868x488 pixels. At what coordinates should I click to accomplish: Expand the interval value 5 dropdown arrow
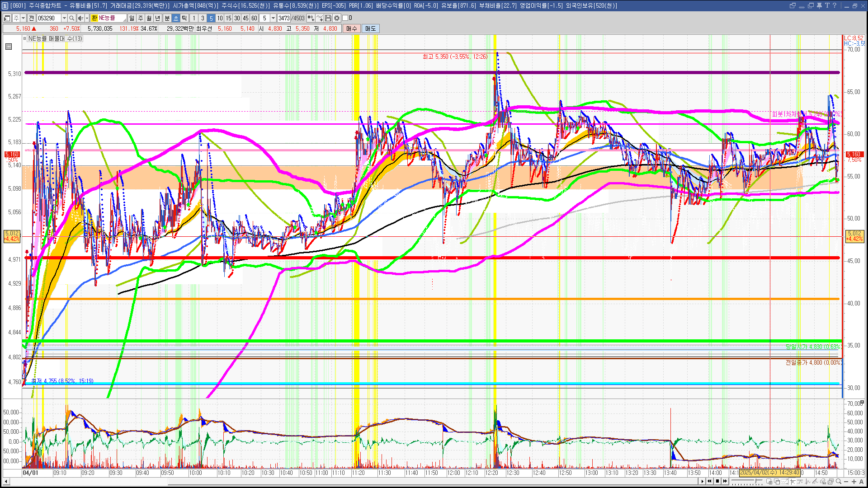[273, 18]
